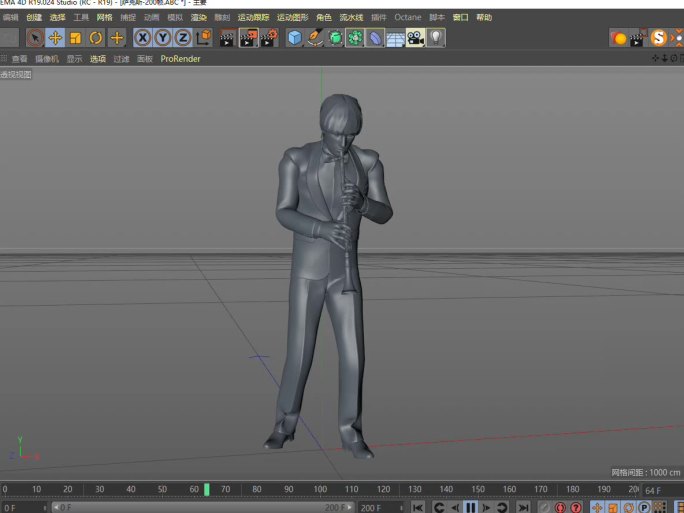Open the 渲染 menu

(198, 17)
